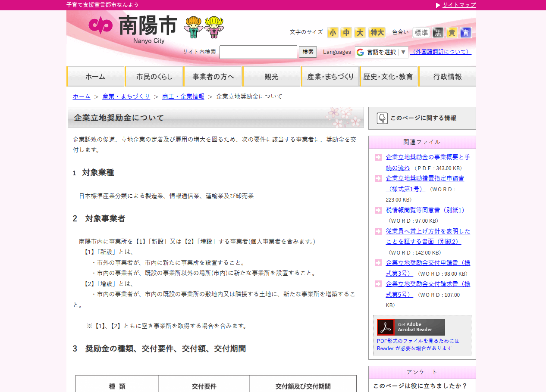Click arrow icon beside 従業員へ賃上げ方針 file

(x=378, y=231)
